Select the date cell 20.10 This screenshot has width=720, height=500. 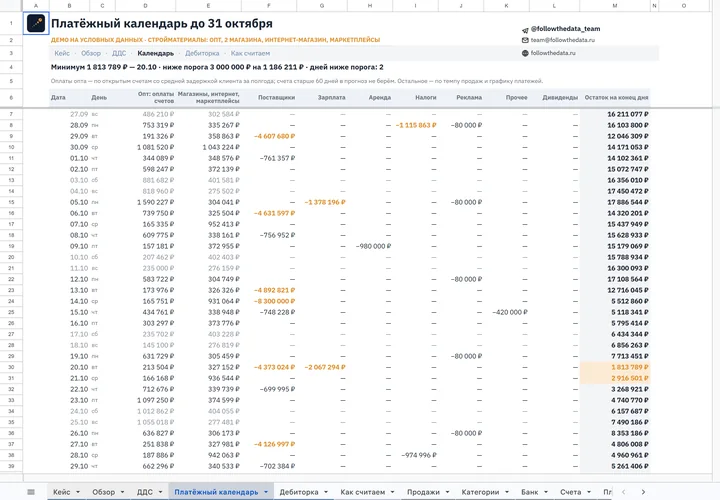[69, 367]
